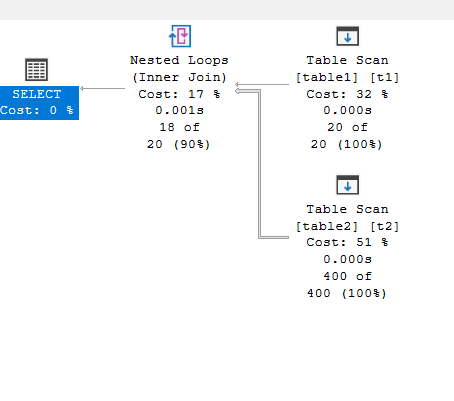Click the 0.001s time under Nested Loops

pos(179,110)
